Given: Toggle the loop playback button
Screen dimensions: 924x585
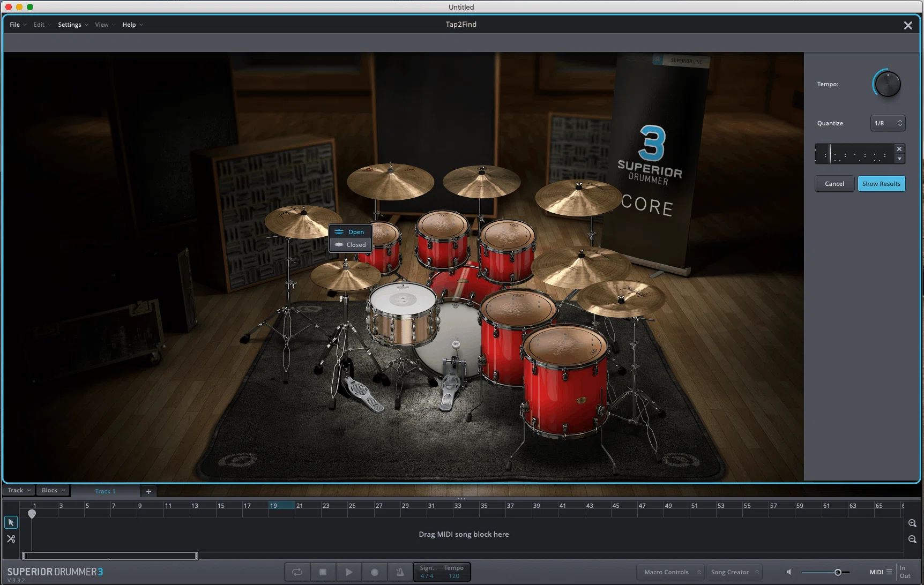Looking at the screenshot, I should pyautogui.click(x=297, y=572).
